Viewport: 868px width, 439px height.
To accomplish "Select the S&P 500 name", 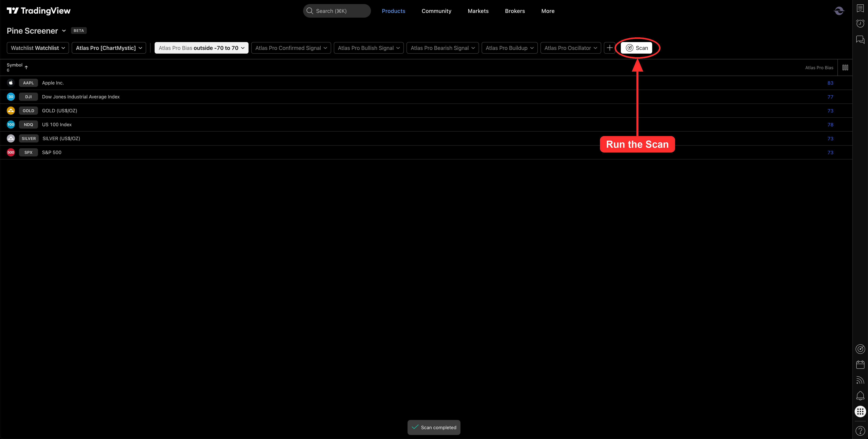I will pos(52,152).
